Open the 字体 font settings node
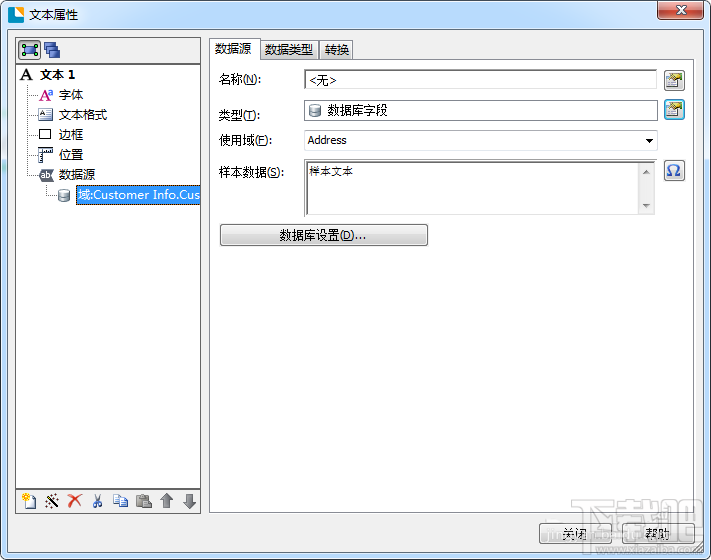Viewport: 711px width, 560px height. [71, 95]
